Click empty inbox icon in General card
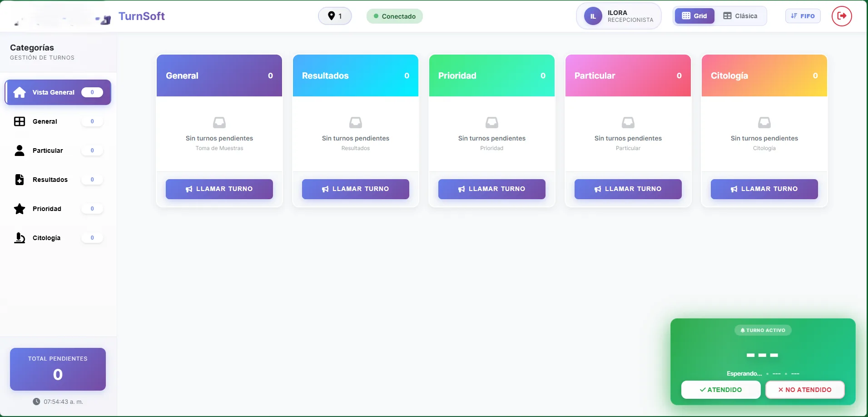 (219, 122)
